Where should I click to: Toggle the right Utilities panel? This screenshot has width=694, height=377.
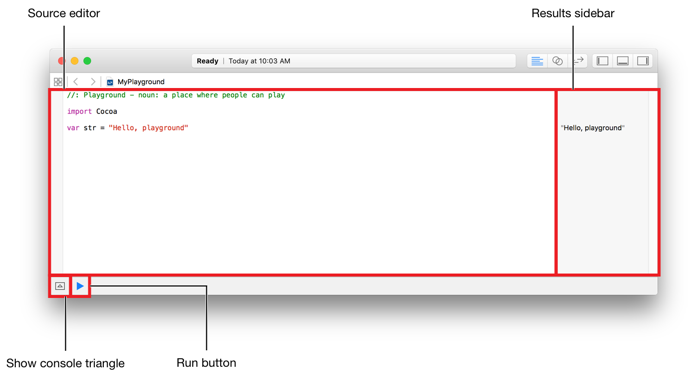(x=643, y=61)
